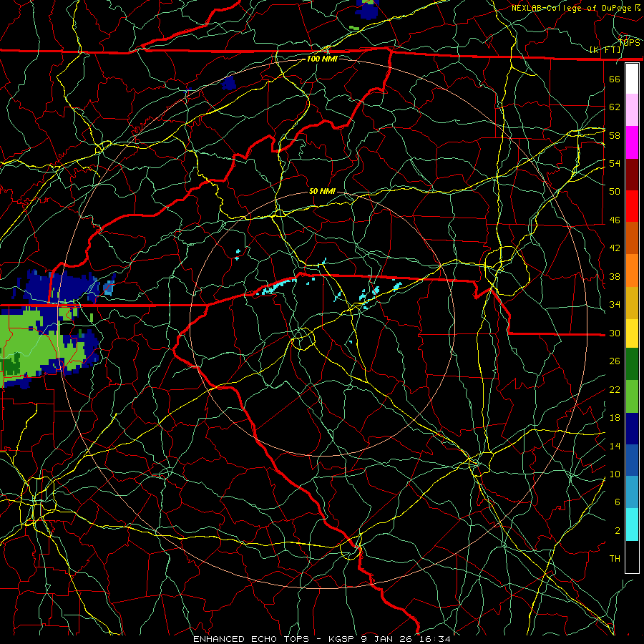Click the dark green swatch in the scale

(632, 364)
